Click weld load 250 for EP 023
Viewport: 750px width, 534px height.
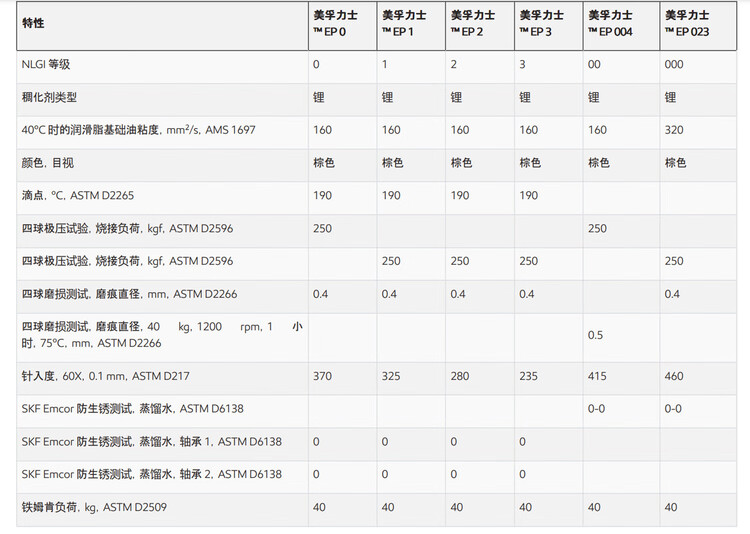point(674,261)
